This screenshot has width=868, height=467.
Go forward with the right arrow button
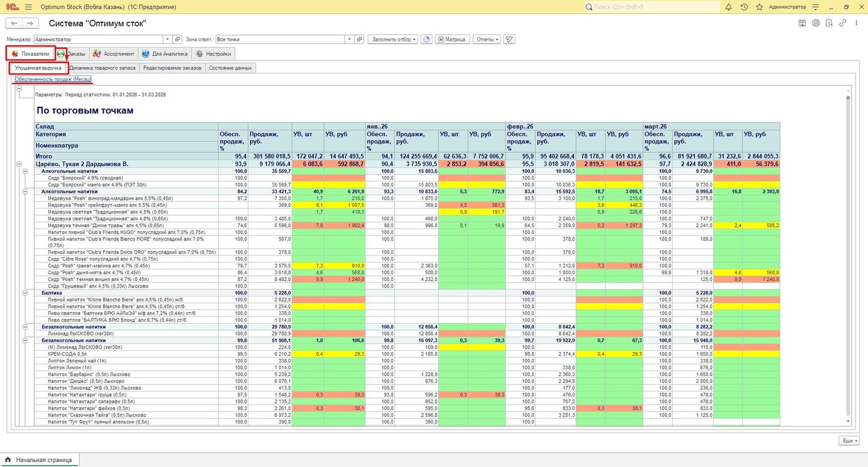(x=30, y=23)
